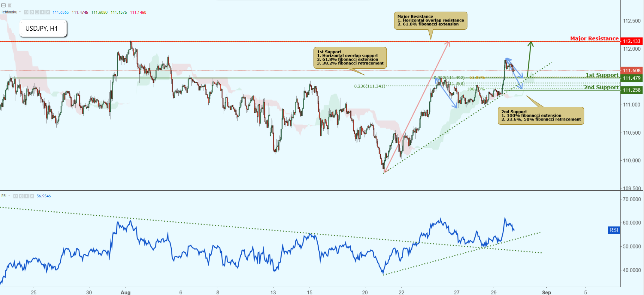
Task: Open RSI settings gear icon
Action: [21, 196]
